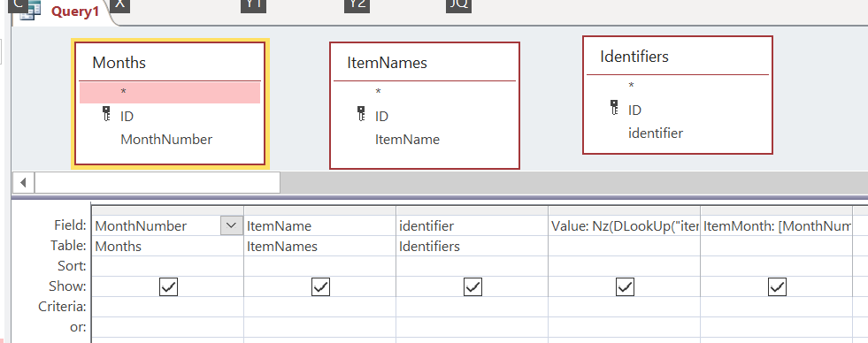The image size is (868, 343).
Task: Select ID field in Identifiers table
Action: 634,111
